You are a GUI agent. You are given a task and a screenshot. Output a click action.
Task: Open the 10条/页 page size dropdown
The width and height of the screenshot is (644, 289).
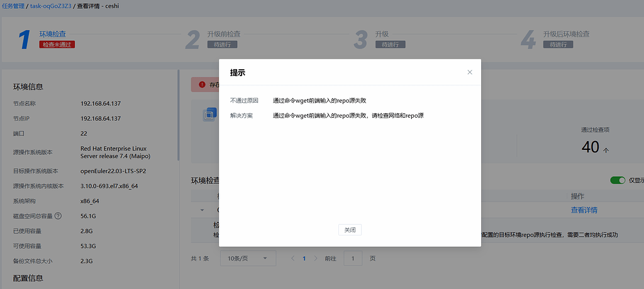(248, 258)
